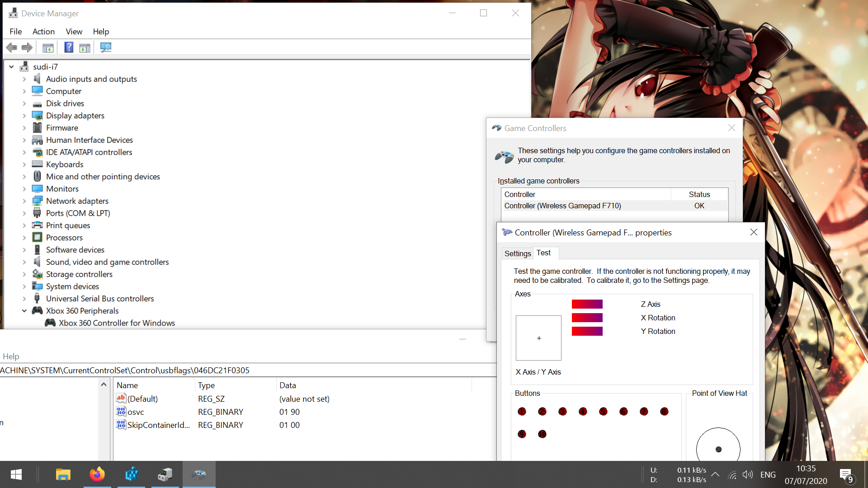Select Controller (Wireless Gamepad F710) row

point(615,206)
